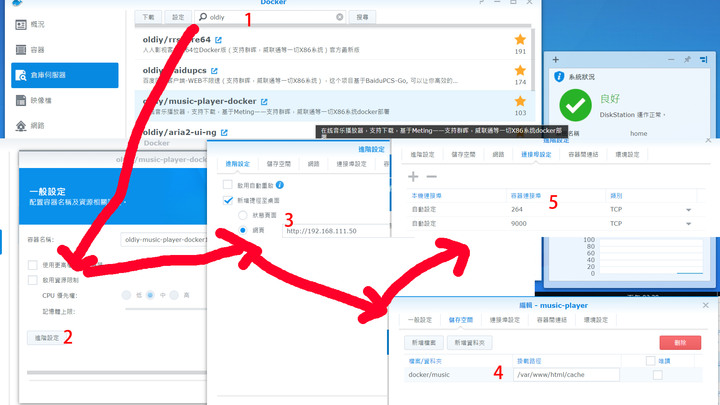
Task: Focus the oldiy search input field
Action: (x=271, y=17)
